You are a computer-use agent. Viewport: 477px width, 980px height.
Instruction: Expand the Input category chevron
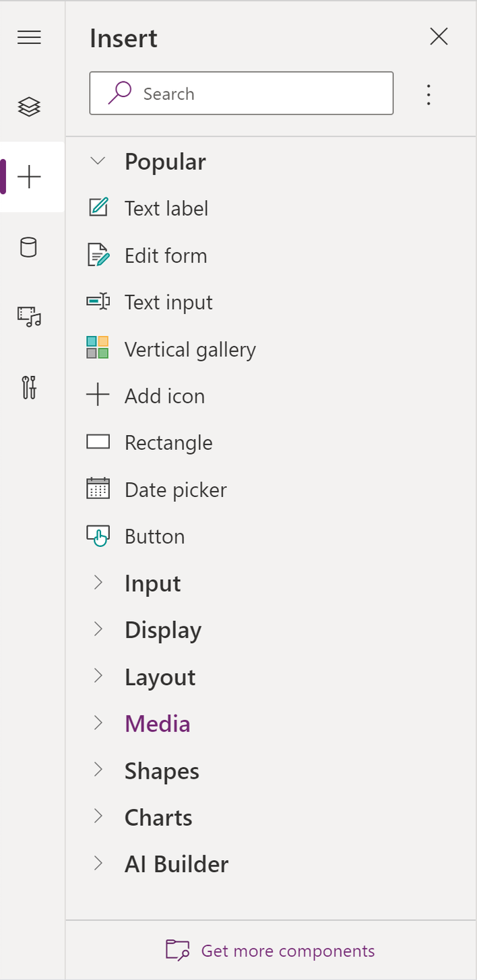(98, 583)
